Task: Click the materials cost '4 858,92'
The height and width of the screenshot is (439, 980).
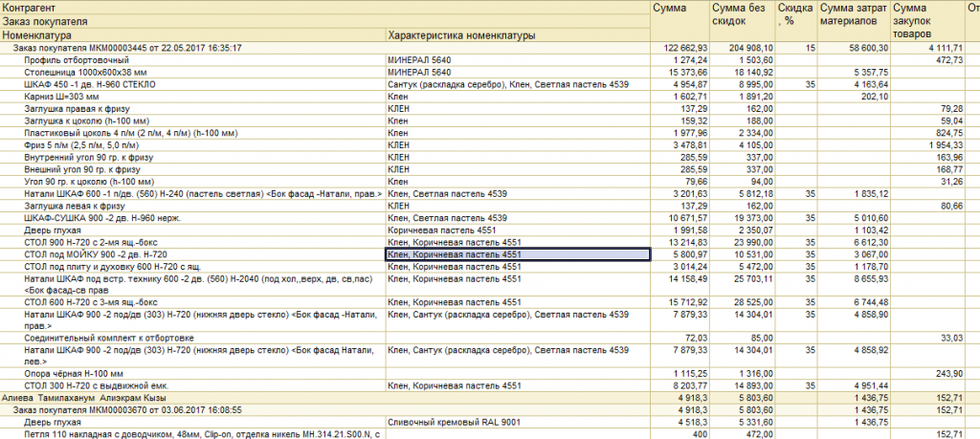Action: (873, 350)
